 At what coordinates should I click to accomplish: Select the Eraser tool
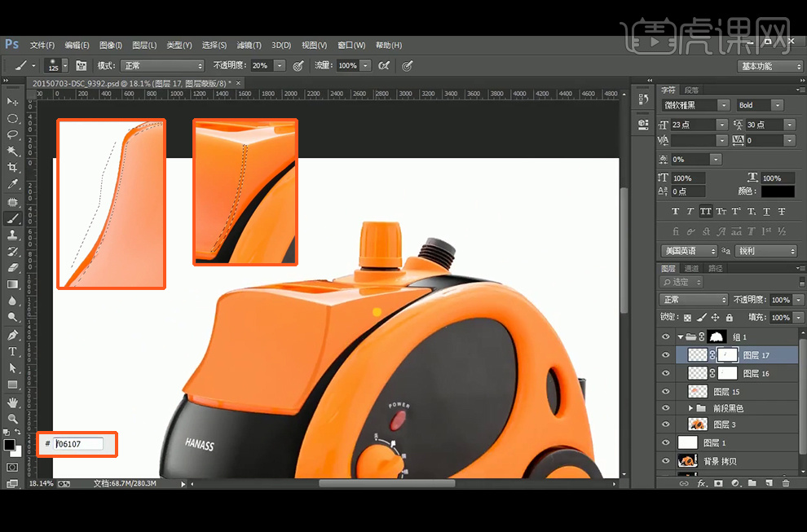(x=12, y=268)
